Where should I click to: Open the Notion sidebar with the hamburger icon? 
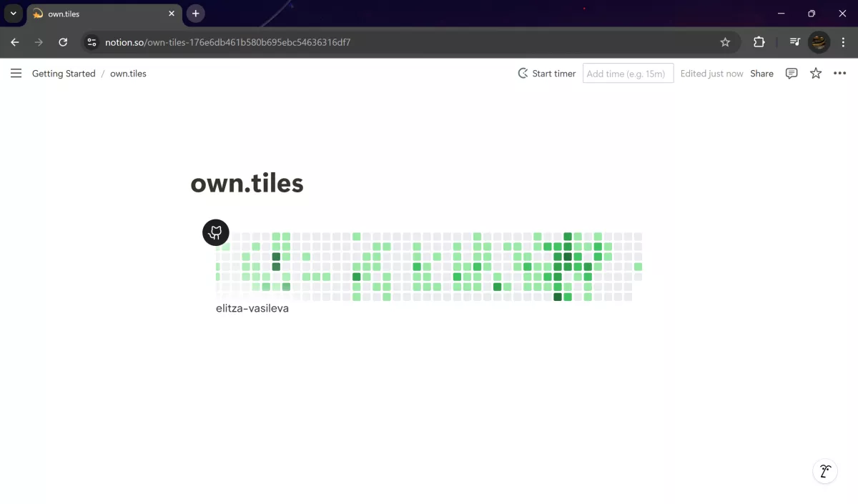16,73
